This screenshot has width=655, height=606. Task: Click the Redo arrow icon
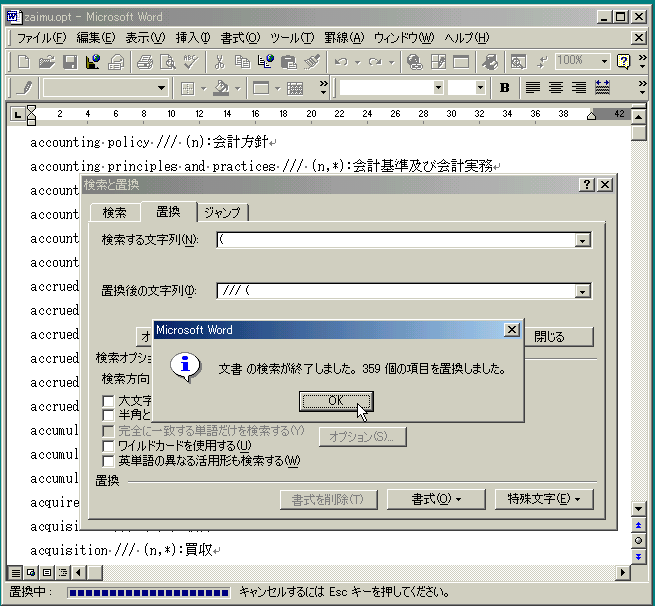[375, 62]
